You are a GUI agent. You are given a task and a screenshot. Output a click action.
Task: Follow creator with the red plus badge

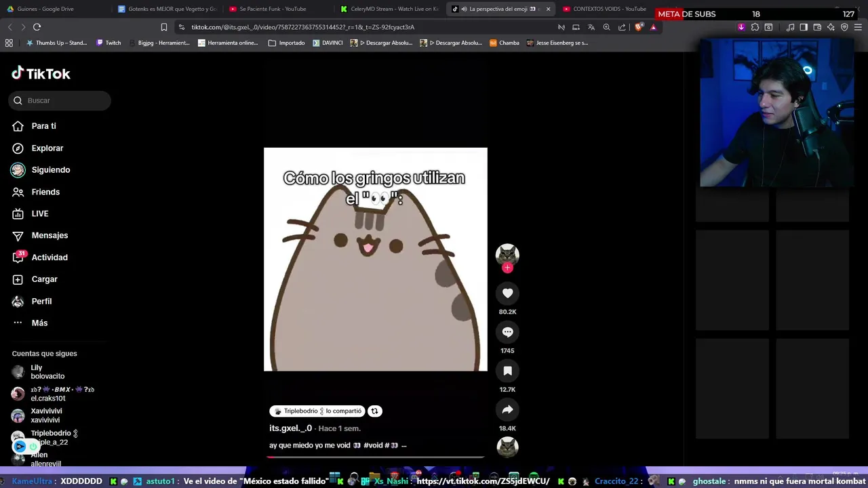click(x=507, y=268)
